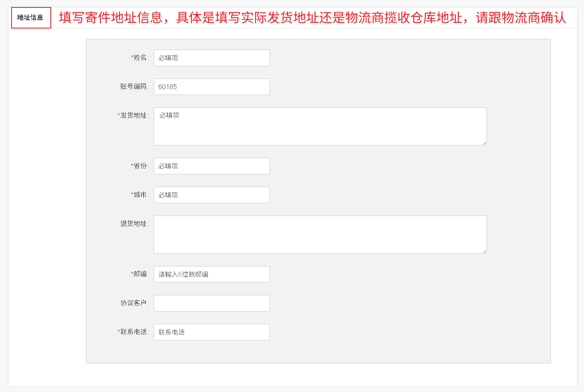584x392 pixels.
Task: Click the red 填写寄件地址信息 instruction text
Action: click(x=312, y=18)
